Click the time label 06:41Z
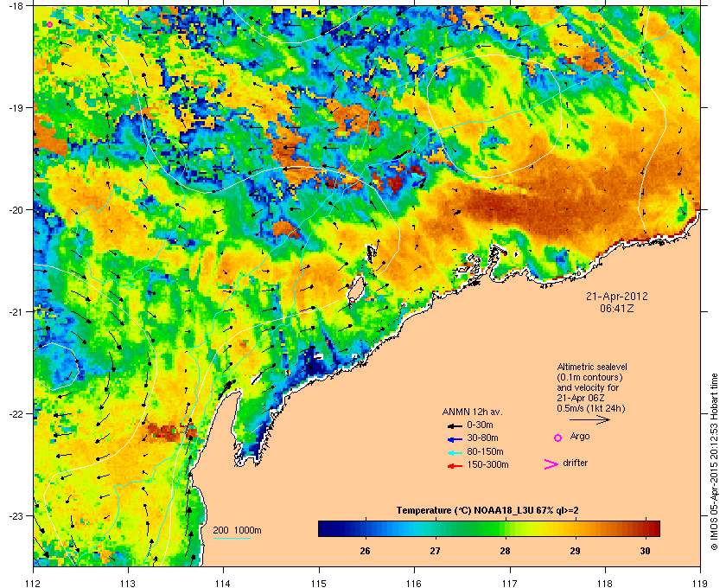 pyautogui.click(x=617, y=308)
